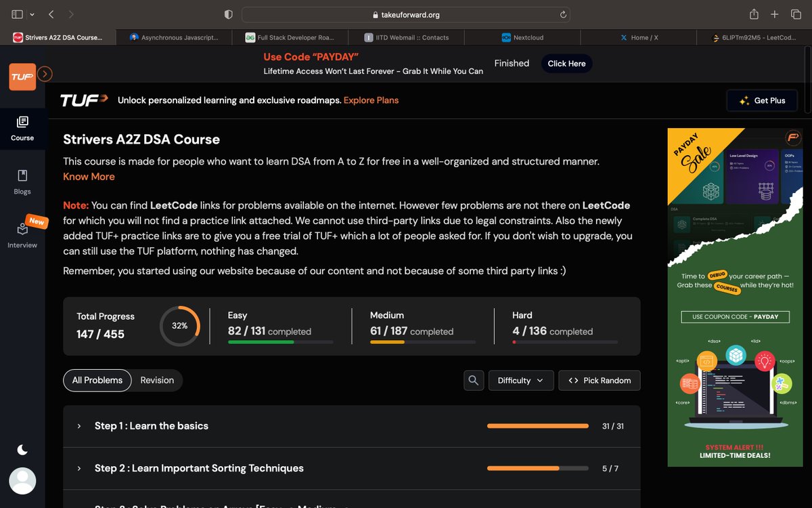Open Step 1 : Learn the basics

152,426
